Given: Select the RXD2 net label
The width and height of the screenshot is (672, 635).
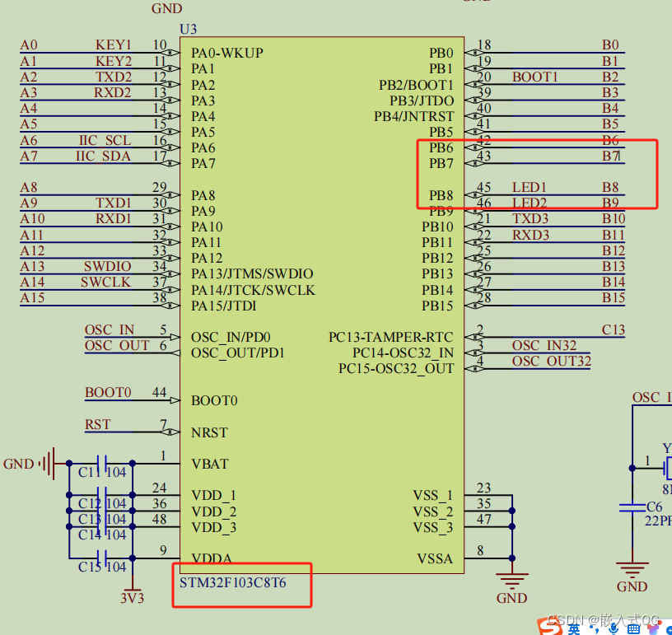Looking at the screenshot, I should (x=112, y=92).
